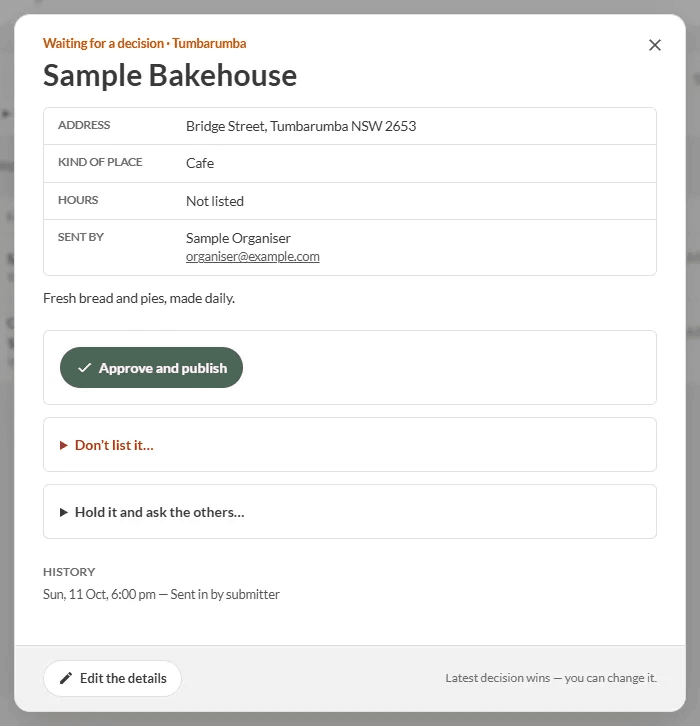Click the HOURS row label
The image size is (700, 726).
point(78,200)
